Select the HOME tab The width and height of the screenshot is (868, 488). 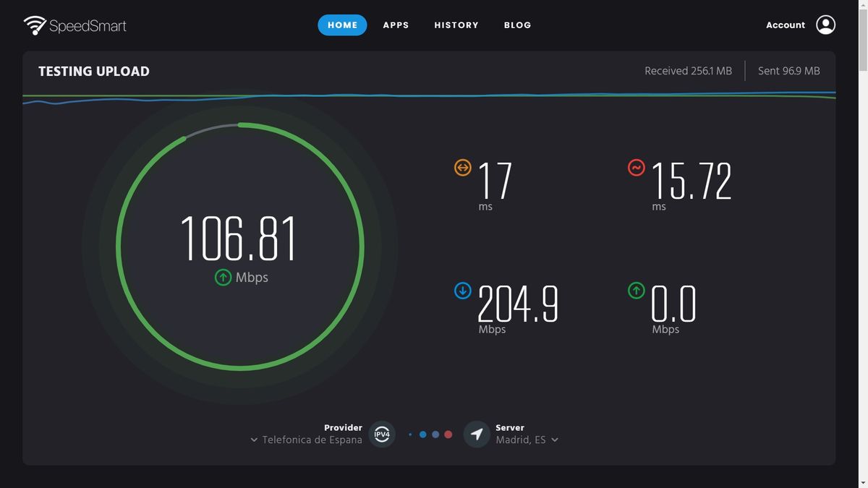(342, 24)
